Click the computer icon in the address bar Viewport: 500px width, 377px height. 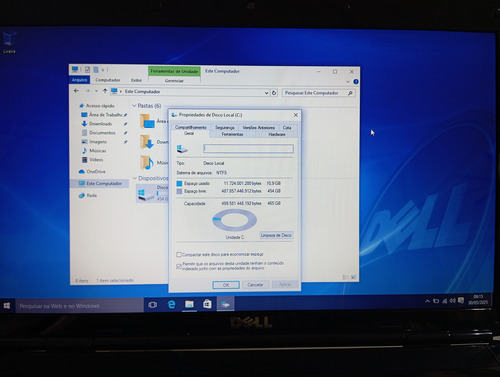coord(114,91)
